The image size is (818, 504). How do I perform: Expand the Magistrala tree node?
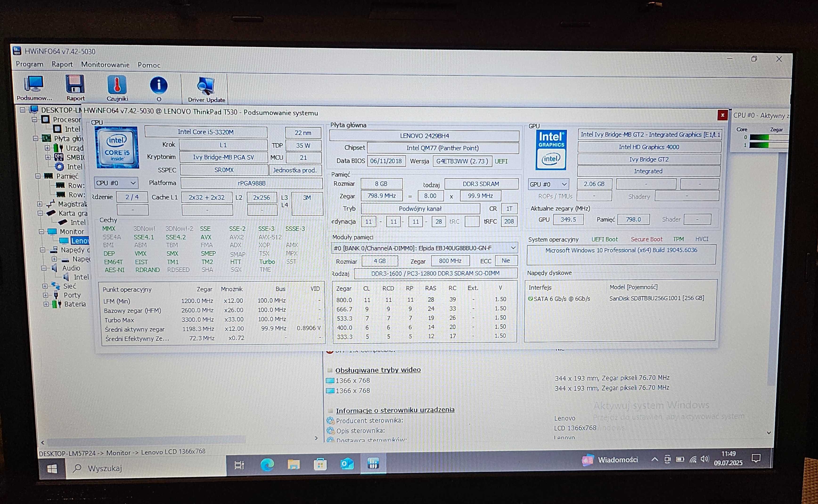coord(39,204)
